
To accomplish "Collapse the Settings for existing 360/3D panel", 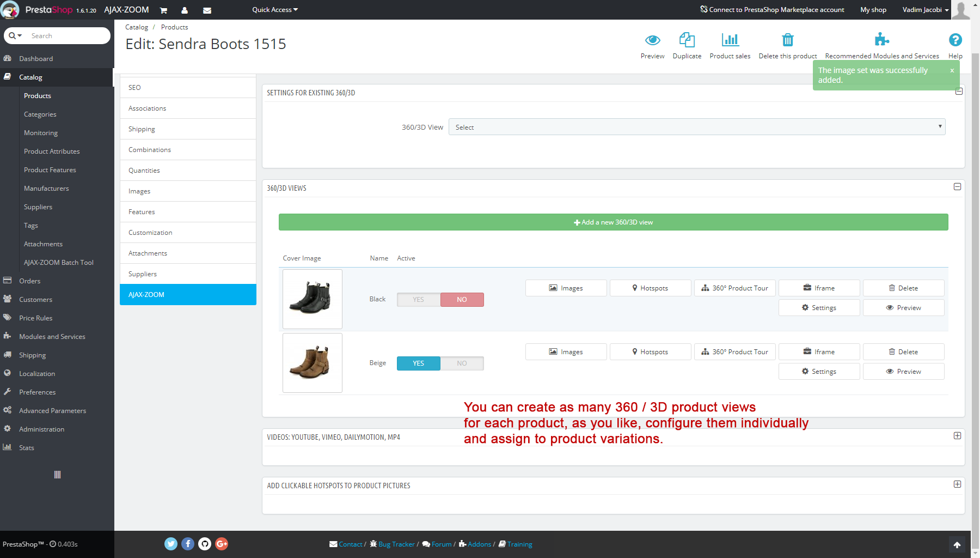I will [959, 92].
